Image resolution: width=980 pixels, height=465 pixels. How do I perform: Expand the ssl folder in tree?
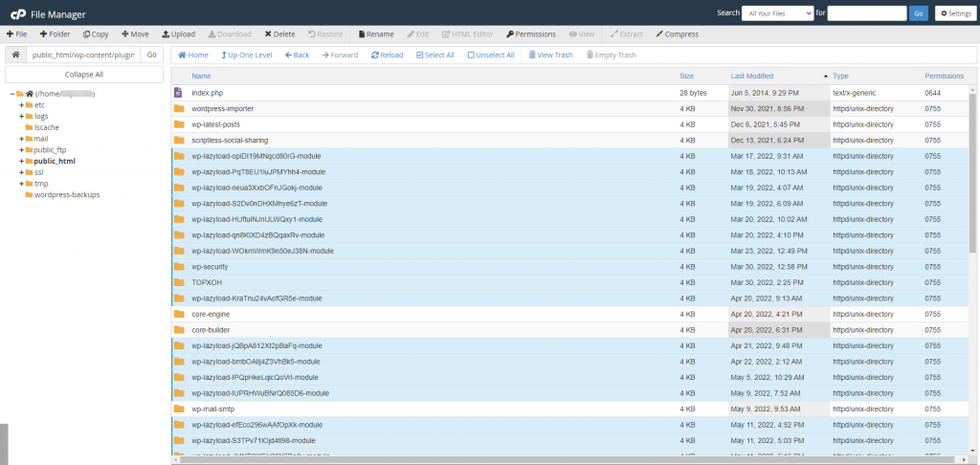coord(21,172)
